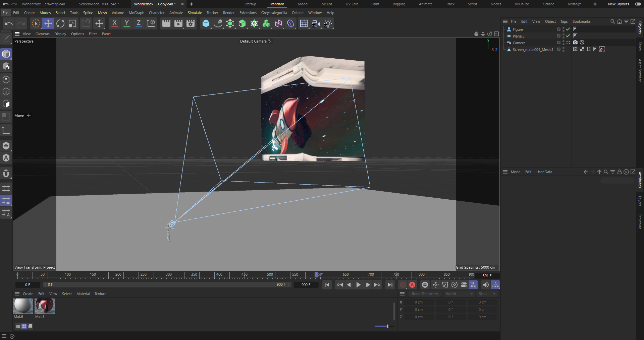
Task: Toggle Autokeying button in timeline
Action: point(412,285)
